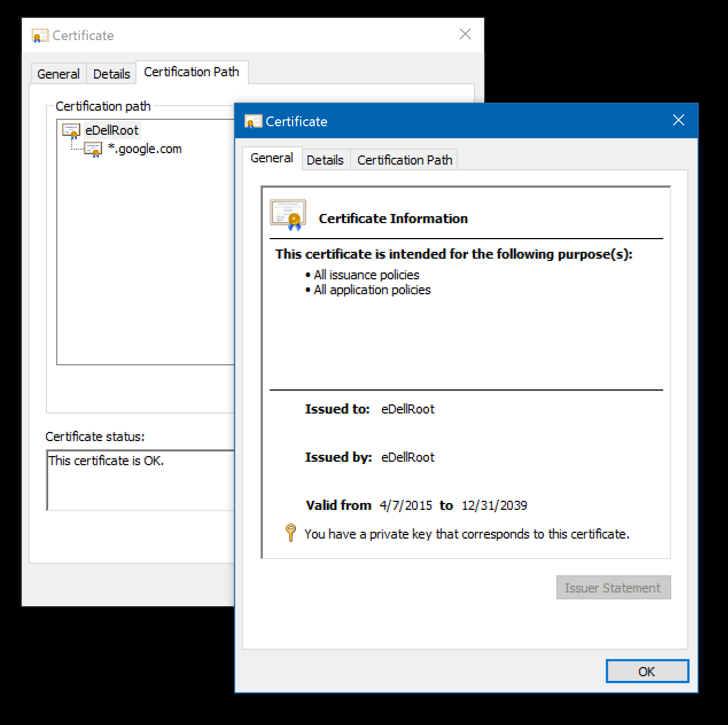Open the General tab in the front window
The image size is (728, 725).
click(x=272, y=158)
